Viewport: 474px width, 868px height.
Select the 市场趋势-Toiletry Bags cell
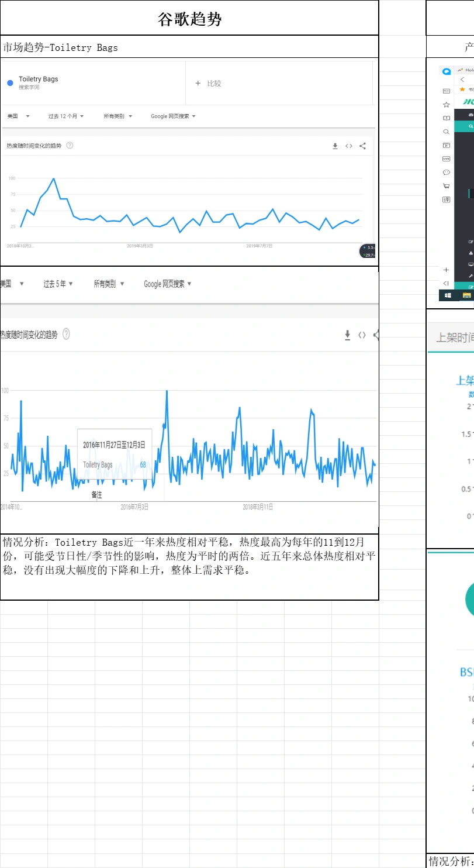(x=189, y=47)
